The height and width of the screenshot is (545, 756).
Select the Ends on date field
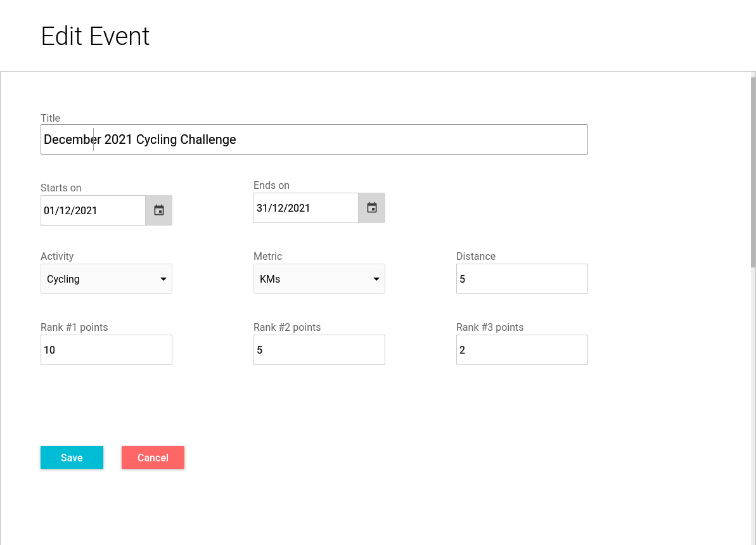pyautogui.click(x=305, y=208)
